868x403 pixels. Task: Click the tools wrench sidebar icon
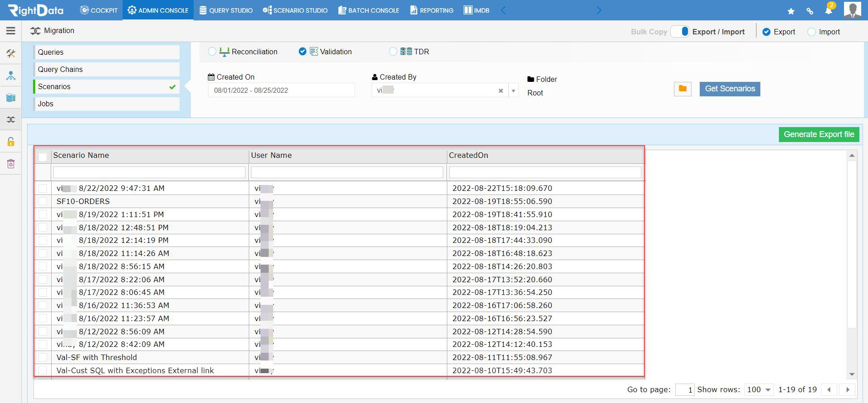point(11,54)
